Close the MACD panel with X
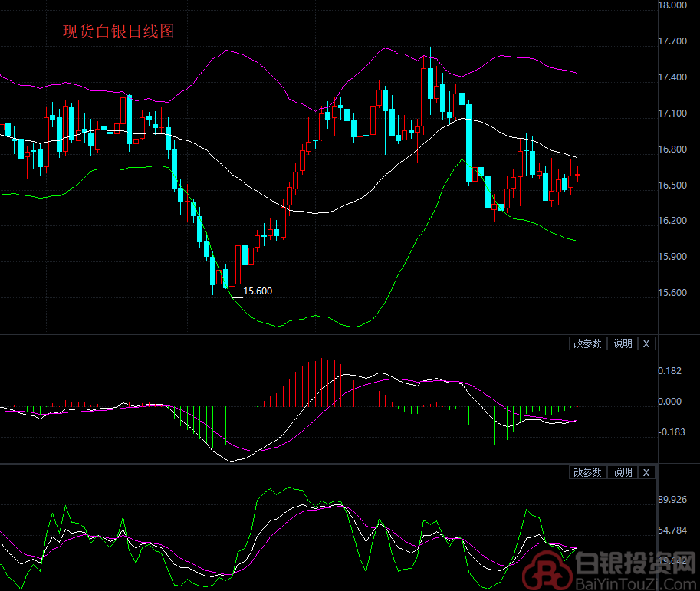Screen dimensions: 700x591 pos(646,343)
